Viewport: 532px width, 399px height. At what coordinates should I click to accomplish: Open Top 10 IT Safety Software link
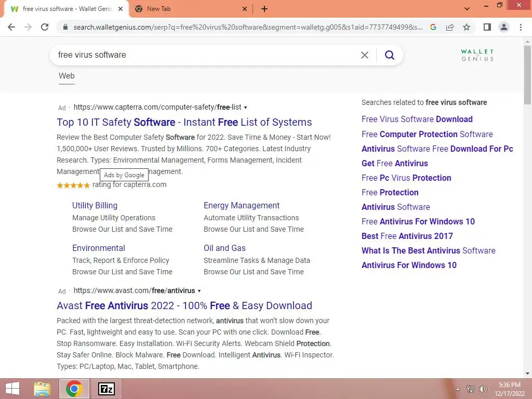pyautogui.click(x=184, y=122)
